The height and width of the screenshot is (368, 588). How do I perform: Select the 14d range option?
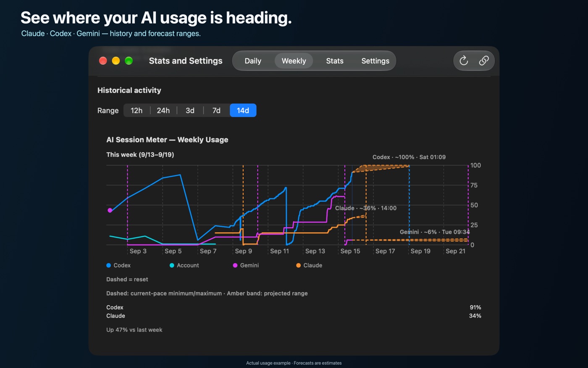[x=243, y=111]
